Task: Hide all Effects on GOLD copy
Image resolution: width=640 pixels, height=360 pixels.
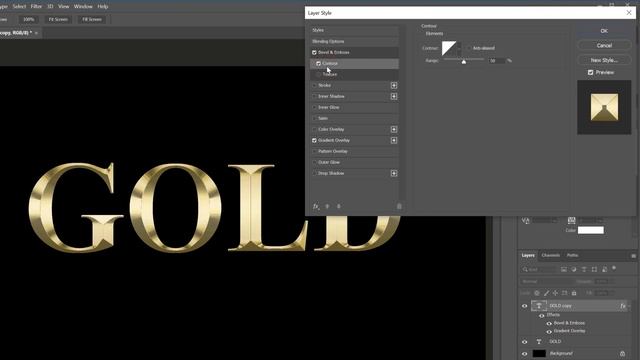Action: tap(542, 316)
